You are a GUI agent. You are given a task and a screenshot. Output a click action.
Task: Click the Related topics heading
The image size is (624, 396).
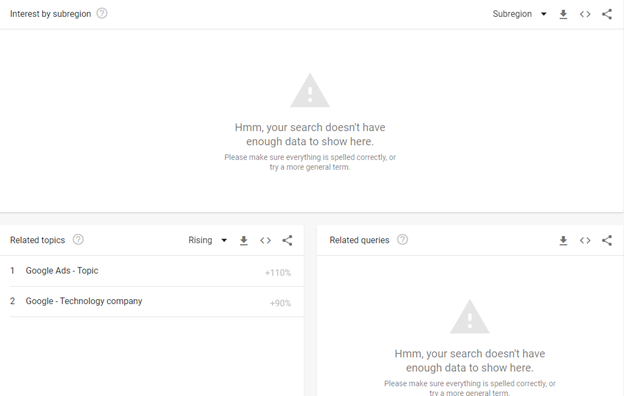[37, 240]
